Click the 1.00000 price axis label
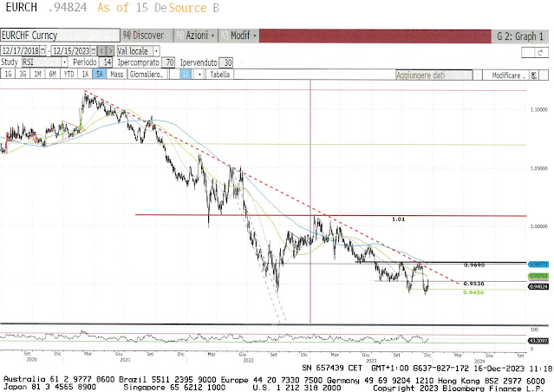 click(x=539, y=226)
